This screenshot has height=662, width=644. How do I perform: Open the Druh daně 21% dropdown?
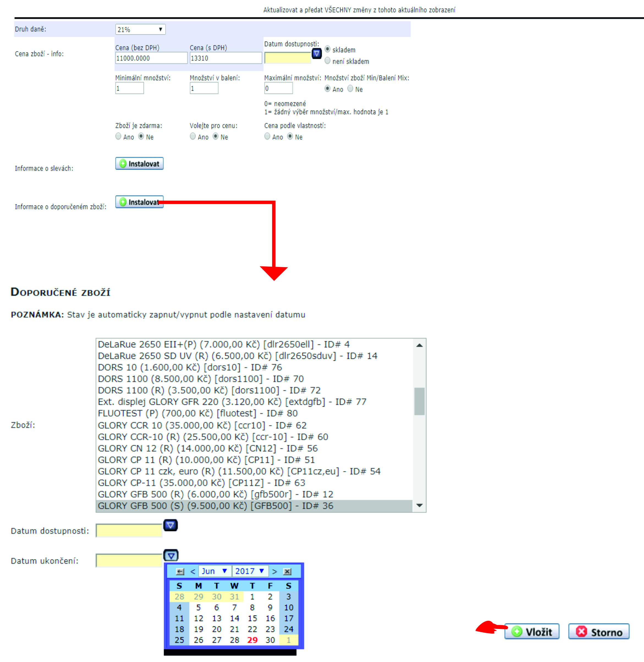coord(140,29)
